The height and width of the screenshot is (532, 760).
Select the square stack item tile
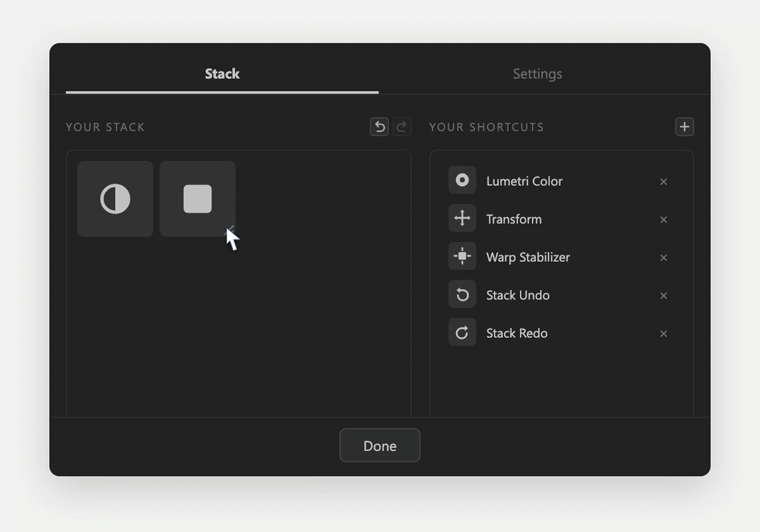(x=198, y=199)
